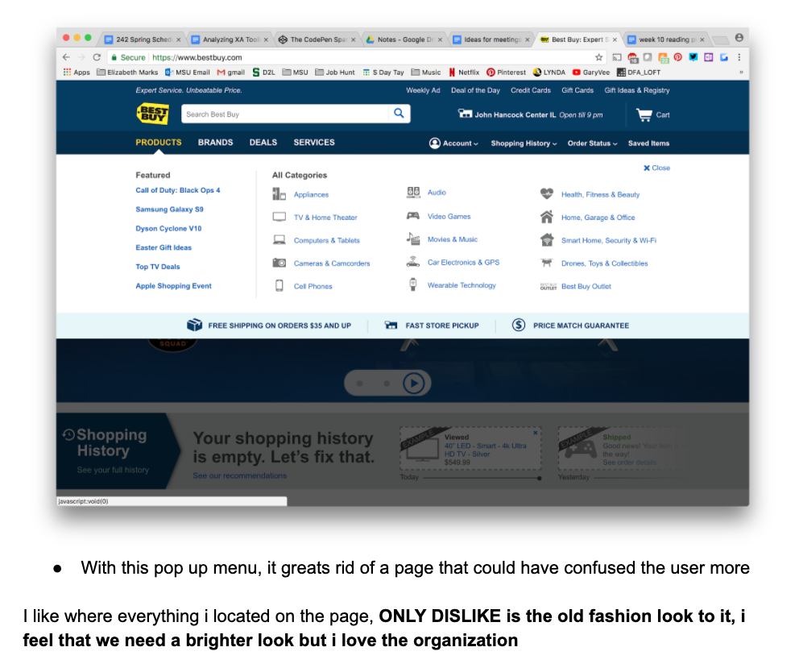Select the Movies & Music icon

tap(412, 239)
